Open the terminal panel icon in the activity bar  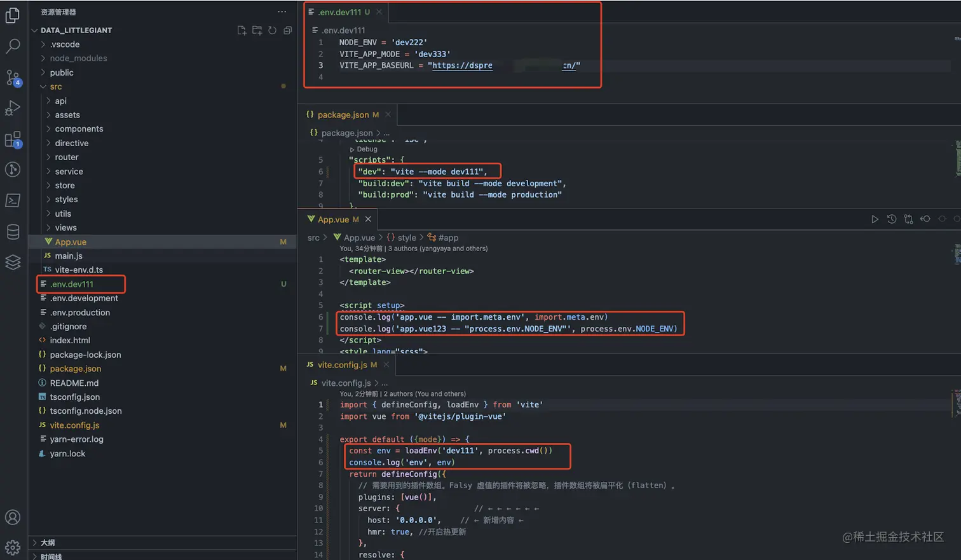[x=13, y=201]
